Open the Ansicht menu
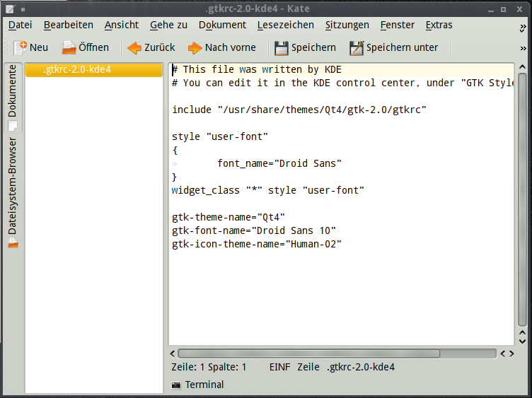Screen dimensions: 532x398 (x=122, y=25)
